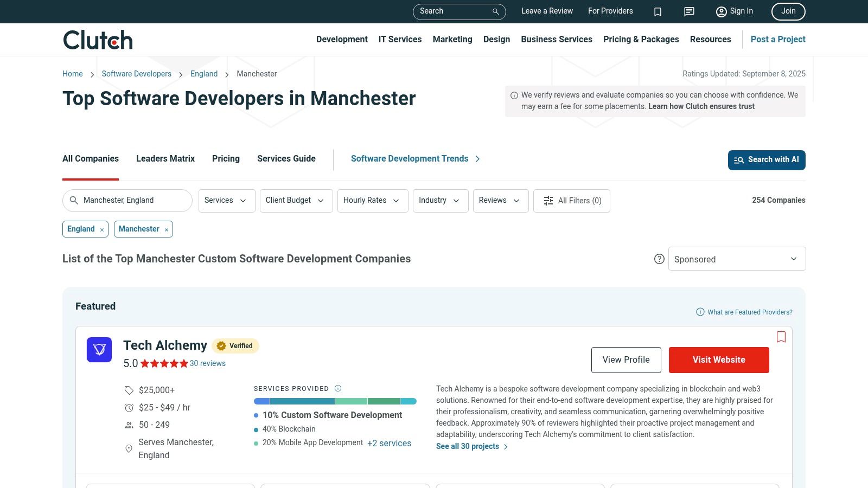The height and width of the screenshot is (488, 868).
Task: Click Leave a Review link
Action: pos(547,11)
